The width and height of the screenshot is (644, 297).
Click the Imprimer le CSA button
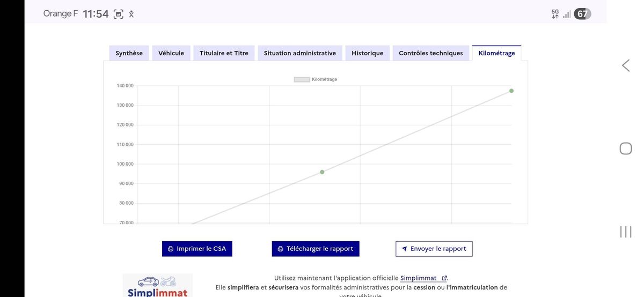(197, 249)
